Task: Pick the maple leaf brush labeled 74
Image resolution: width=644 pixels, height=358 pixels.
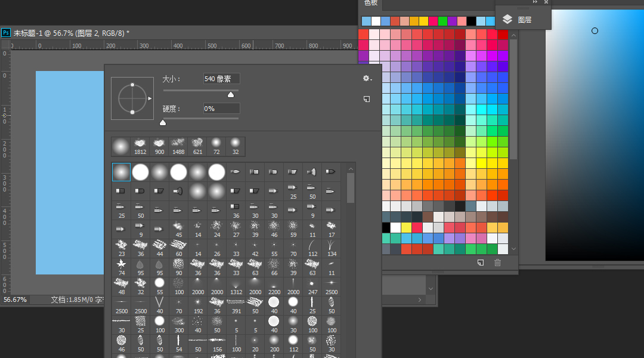Action: [121, 267]
